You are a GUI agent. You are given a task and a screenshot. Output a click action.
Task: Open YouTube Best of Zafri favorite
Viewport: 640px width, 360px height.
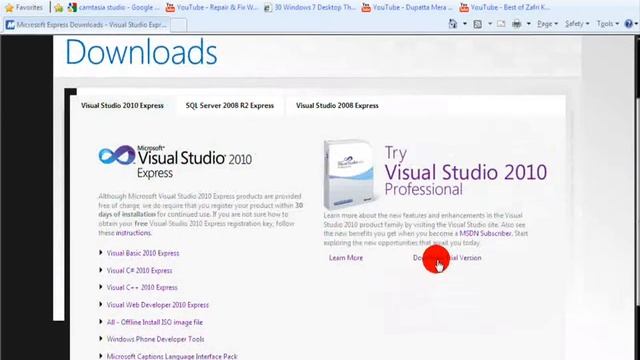point(505,7)
